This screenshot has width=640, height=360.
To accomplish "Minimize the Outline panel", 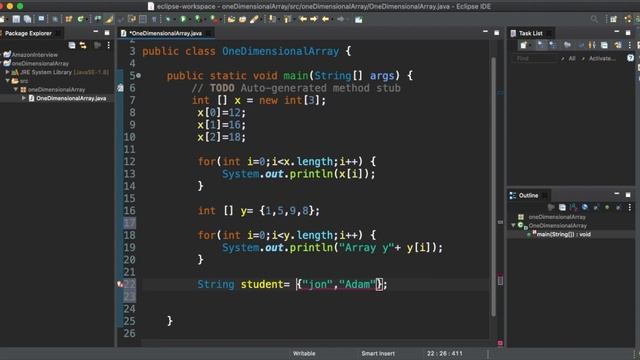I will [x=617, y=193].
